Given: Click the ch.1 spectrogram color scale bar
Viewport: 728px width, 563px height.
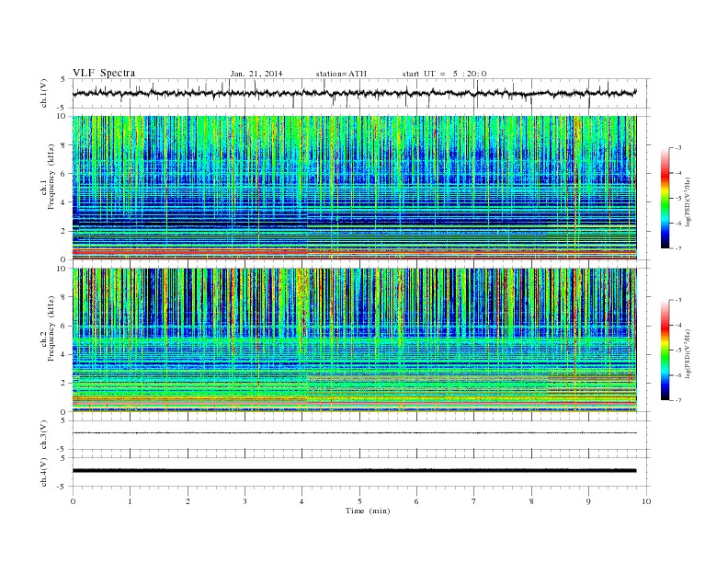Looking at the screenshot, I should [665, 198].
